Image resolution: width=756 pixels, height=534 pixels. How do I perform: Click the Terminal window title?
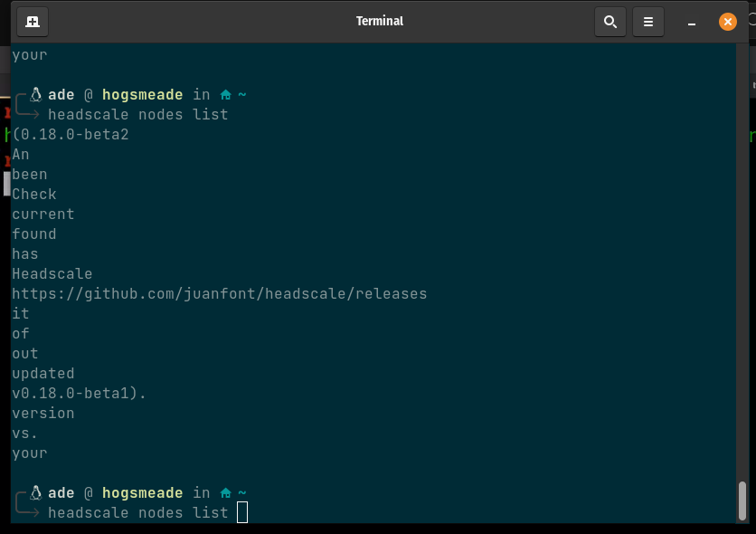[380, 21]
